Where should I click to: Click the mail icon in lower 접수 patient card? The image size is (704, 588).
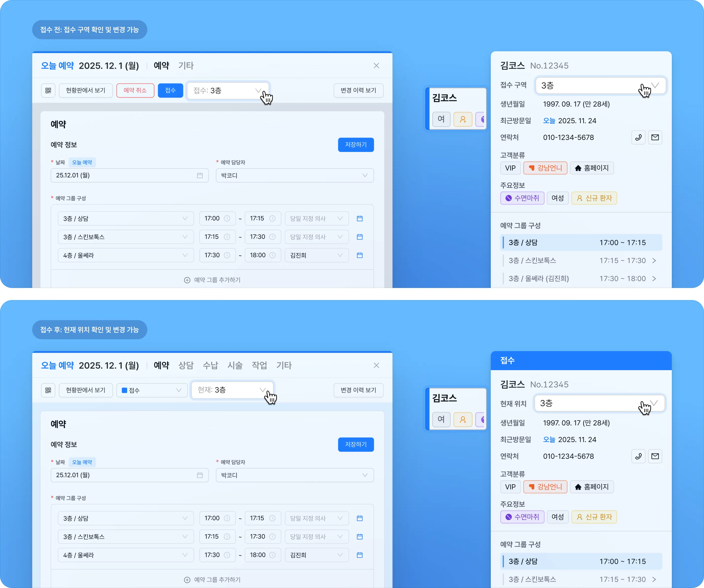655,456
